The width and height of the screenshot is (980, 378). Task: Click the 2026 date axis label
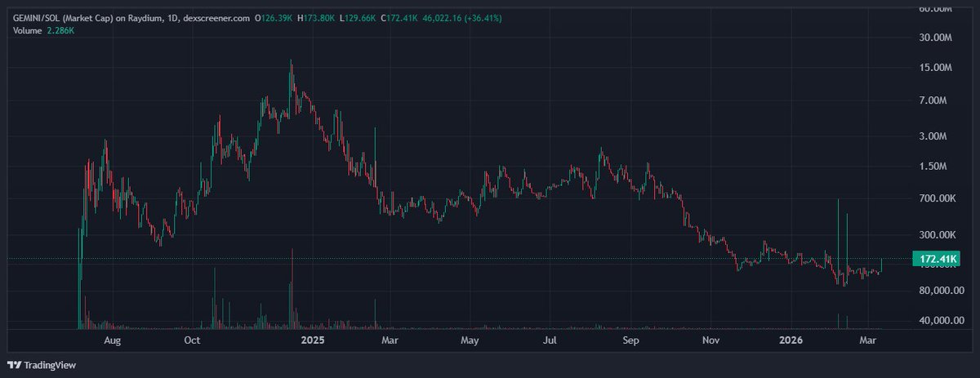tap(790, 340)
